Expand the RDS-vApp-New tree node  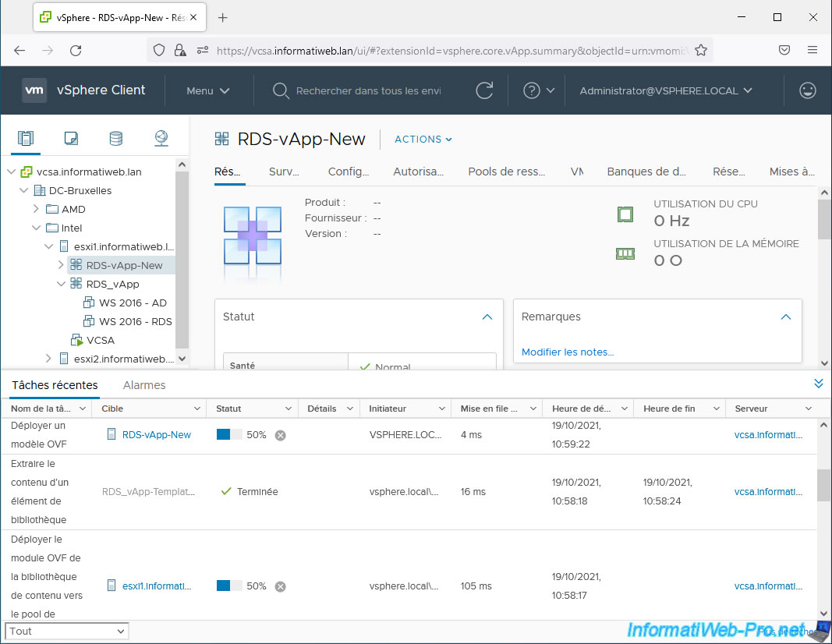[x=61, y=265]
